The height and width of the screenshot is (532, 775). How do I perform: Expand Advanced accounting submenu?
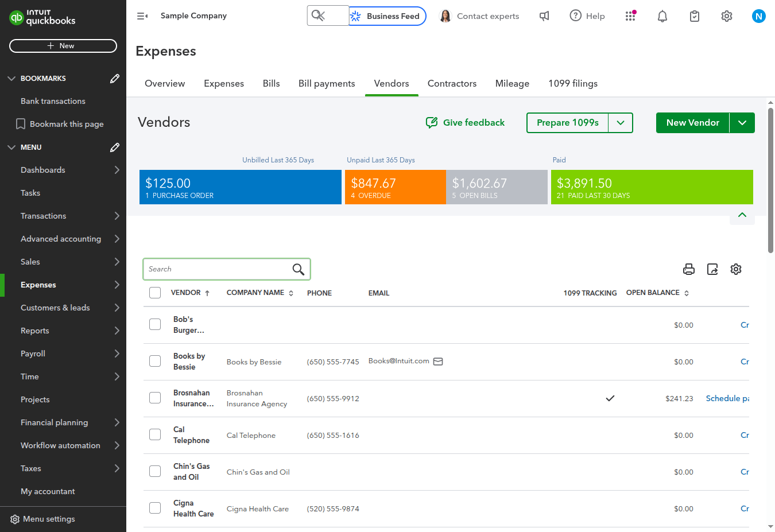click(117, 239)
